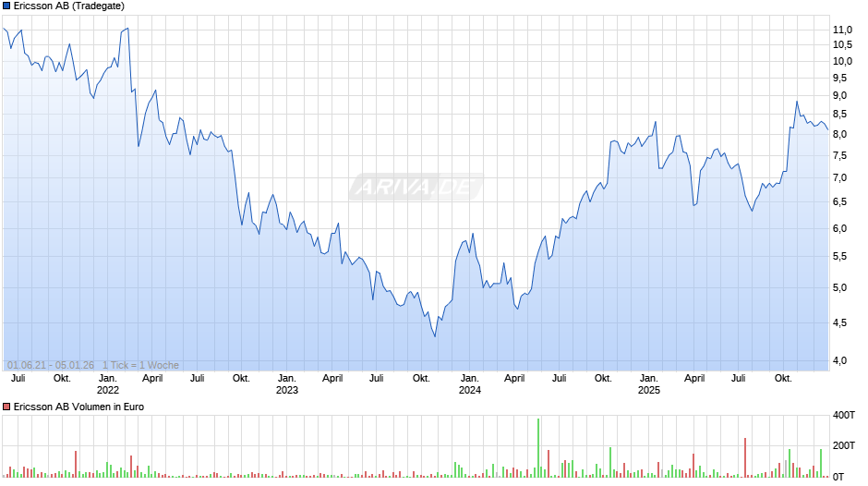Click the 'Jan. 2022' time axis label
The width and height of the screenshot is (868, 486).
tap(108, 384)
